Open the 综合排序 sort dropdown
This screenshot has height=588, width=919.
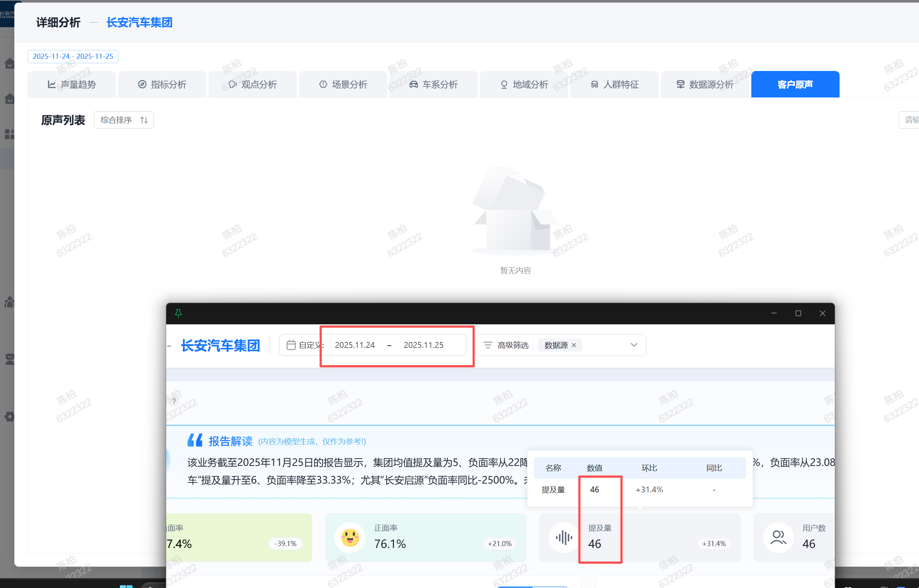tap(124, 120)
